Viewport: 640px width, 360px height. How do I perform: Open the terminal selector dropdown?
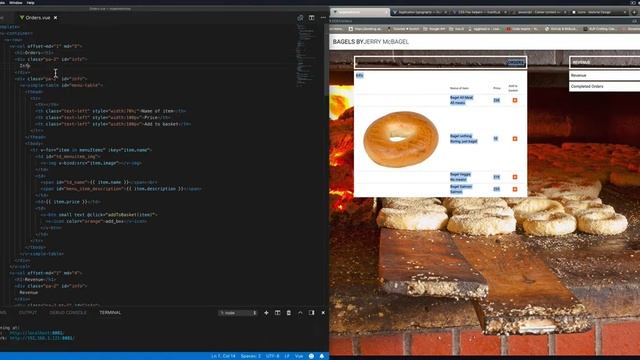tap(238, 313)
